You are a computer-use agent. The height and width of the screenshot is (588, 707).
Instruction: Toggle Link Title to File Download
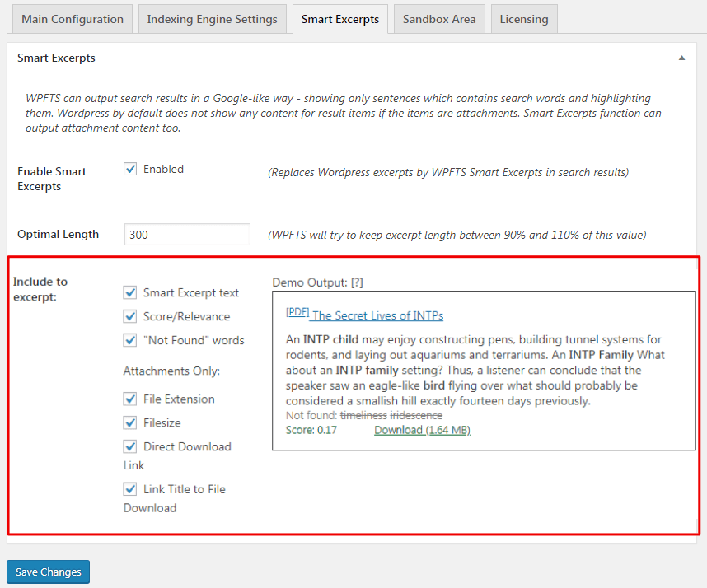coord(130,489)
